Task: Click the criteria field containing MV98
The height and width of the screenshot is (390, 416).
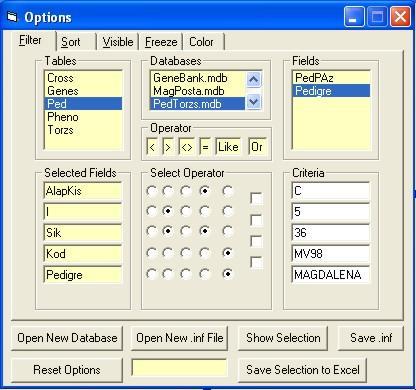Action: [331, 254]
